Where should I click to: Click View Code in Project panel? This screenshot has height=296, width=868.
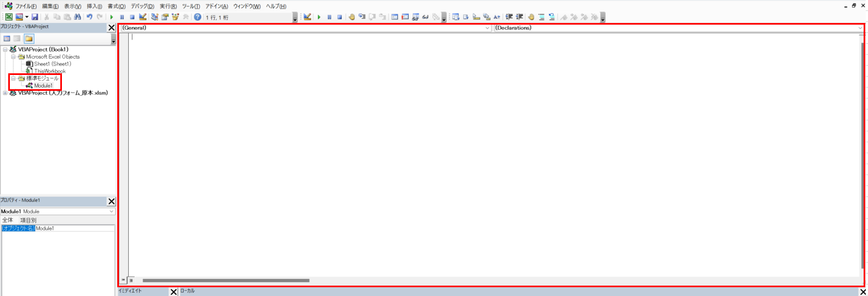point(7,39)
